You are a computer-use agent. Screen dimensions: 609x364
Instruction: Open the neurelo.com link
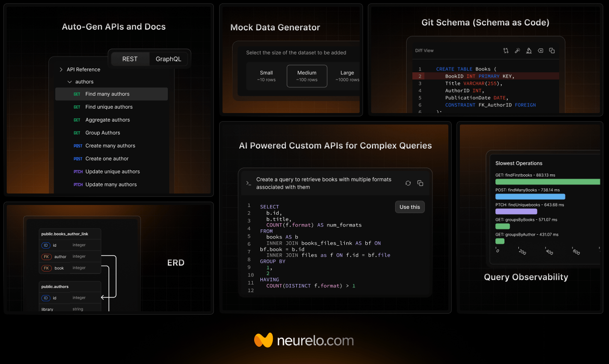tap(315, 341)
